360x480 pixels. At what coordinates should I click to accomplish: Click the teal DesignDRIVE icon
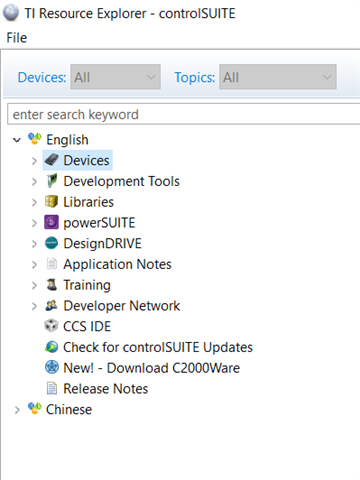[52, 243]
